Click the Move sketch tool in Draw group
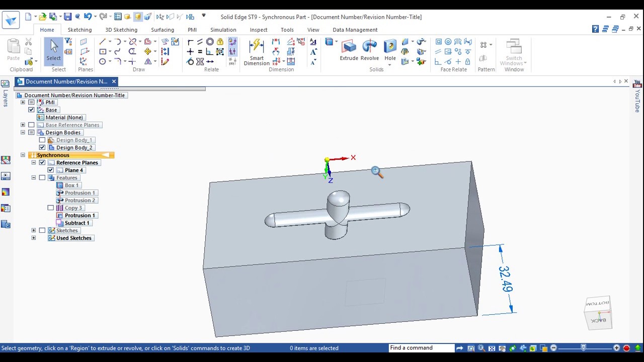The height and width of the screenshot is (362, 644). [148, 51]
